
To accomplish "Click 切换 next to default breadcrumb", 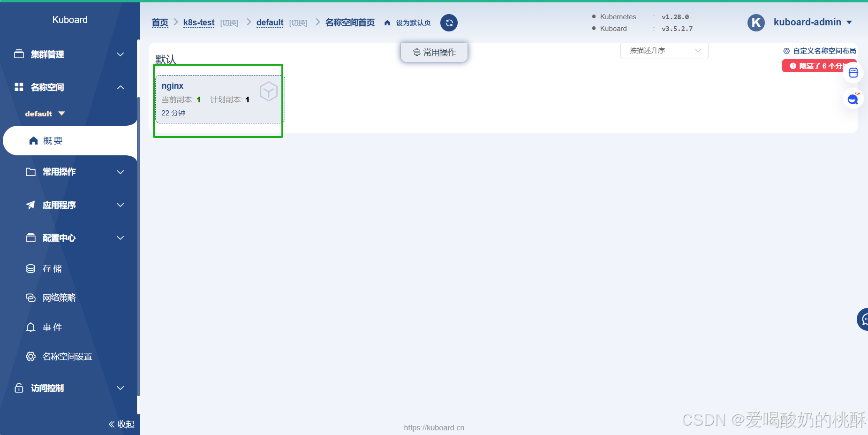I will 298,23.
